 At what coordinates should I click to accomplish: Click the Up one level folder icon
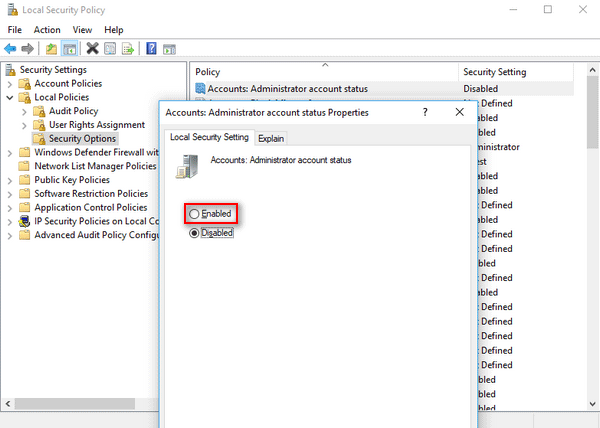(51, 49)
